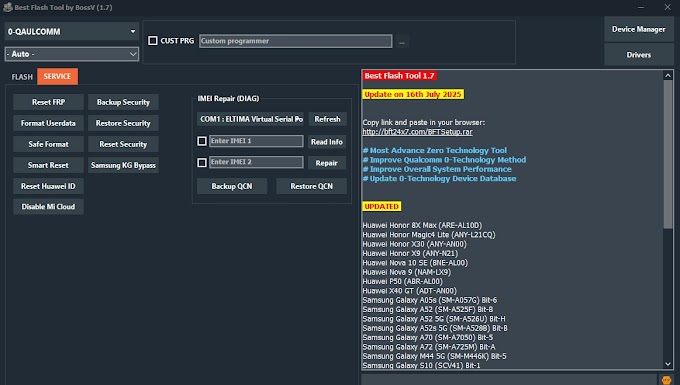This screenshot has width=680, height=385.
Task: Click the Best Flash Tool app icon
Action: tap(7, 7)
